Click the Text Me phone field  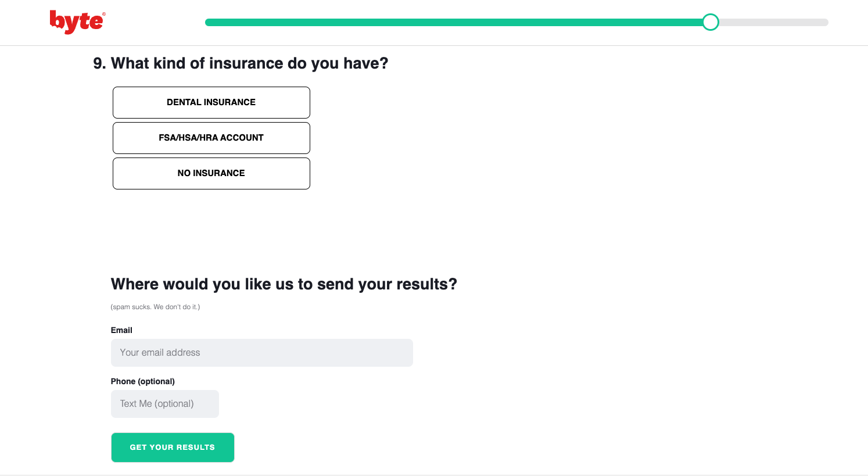click(x=165, y=404)
